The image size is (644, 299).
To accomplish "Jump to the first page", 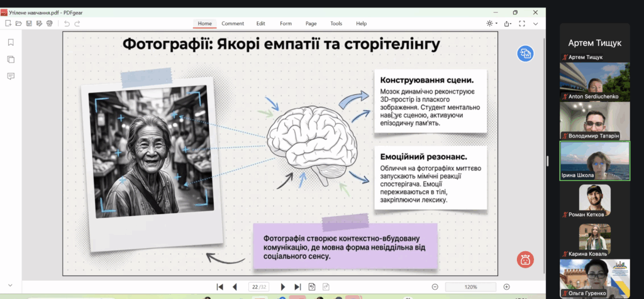I will coord(220,286).
